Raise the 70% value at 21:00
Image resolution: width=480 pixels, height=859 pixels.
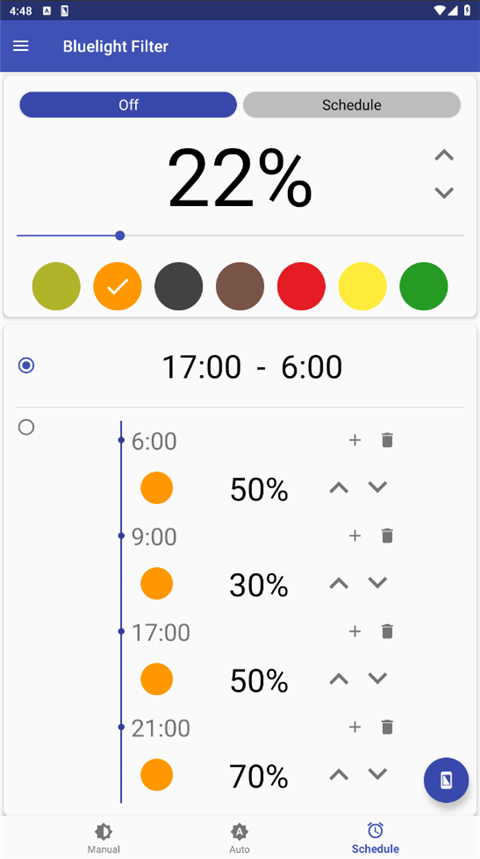point(339,774)
